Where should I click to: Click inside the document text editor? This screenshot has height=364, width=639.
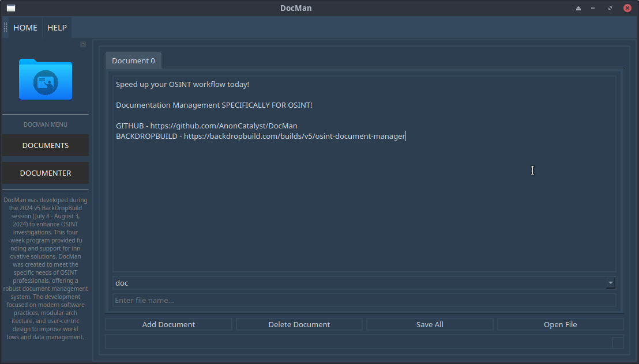tap(364, 174)
